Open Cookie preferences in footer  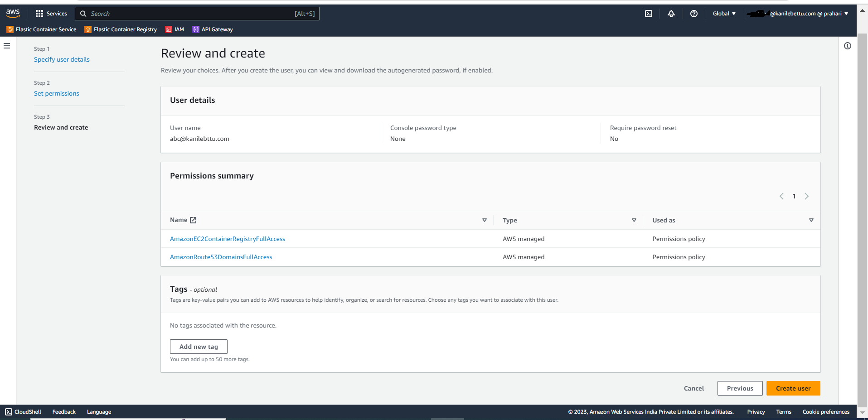pos(826,412)
